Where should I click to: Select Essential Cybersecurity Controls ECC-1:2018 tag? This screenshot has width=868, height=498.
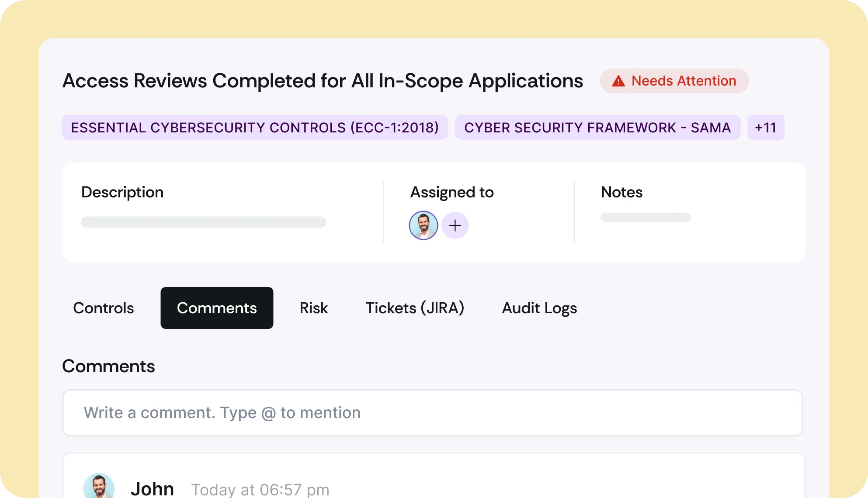point(255,128)
